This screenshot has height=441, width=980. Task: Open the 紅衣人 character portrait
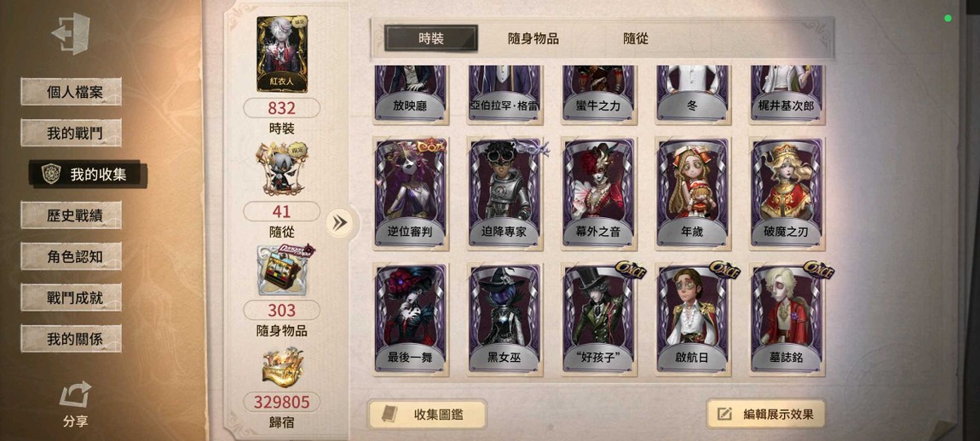(282, 54)
